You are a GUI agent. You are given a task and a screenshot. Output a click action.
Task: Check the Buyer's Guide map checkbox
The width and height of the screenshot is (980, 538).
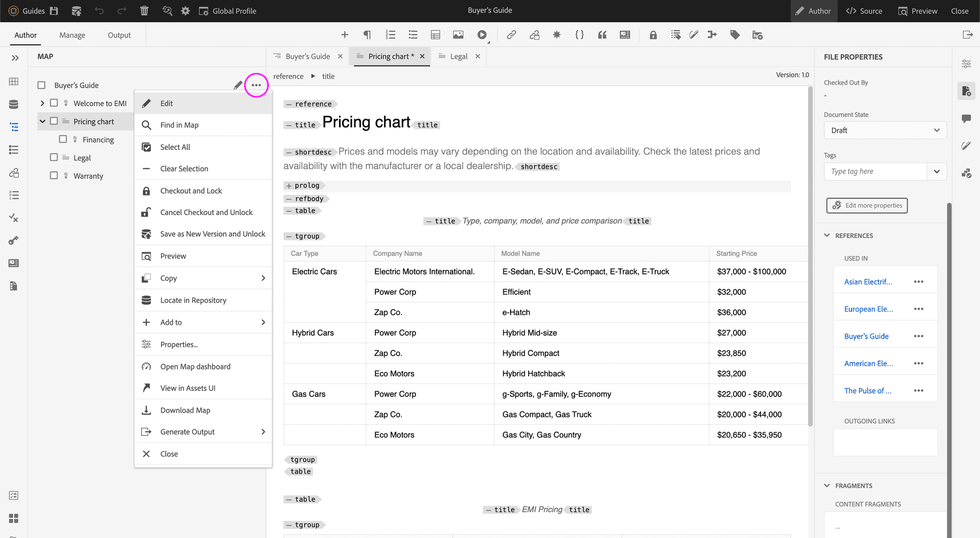coord(42,85)
